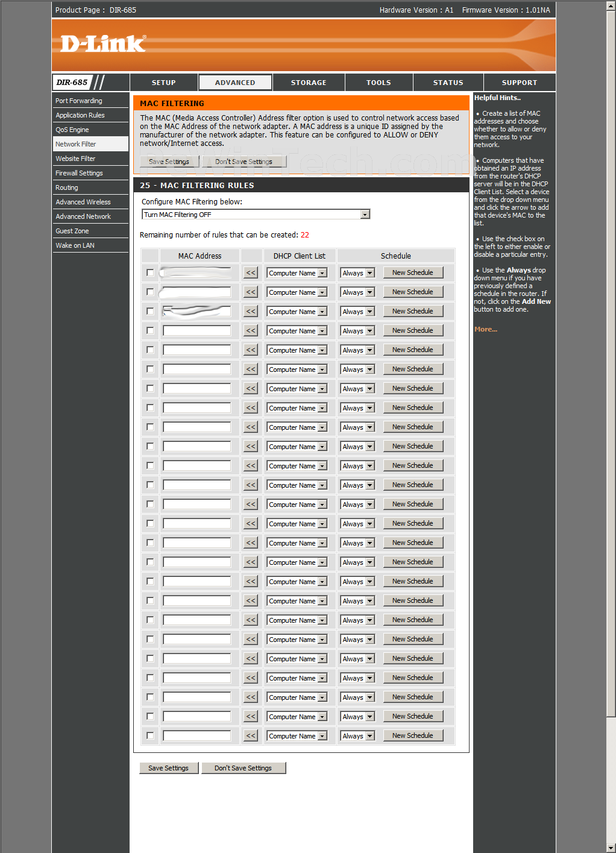Click the last row's MAC Address field

197,736
